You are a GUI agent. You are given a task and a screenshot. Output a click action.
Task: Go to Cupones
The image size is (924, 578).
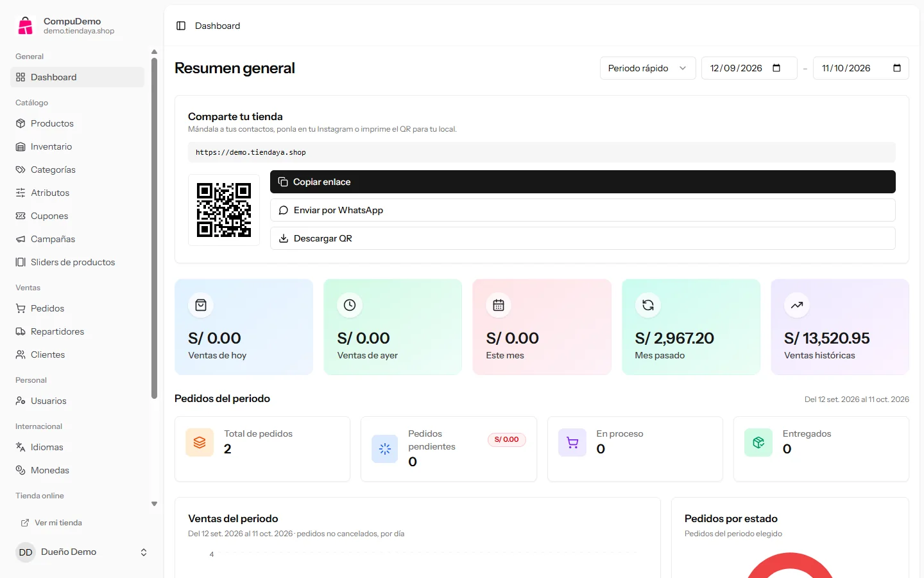[77, 216]
